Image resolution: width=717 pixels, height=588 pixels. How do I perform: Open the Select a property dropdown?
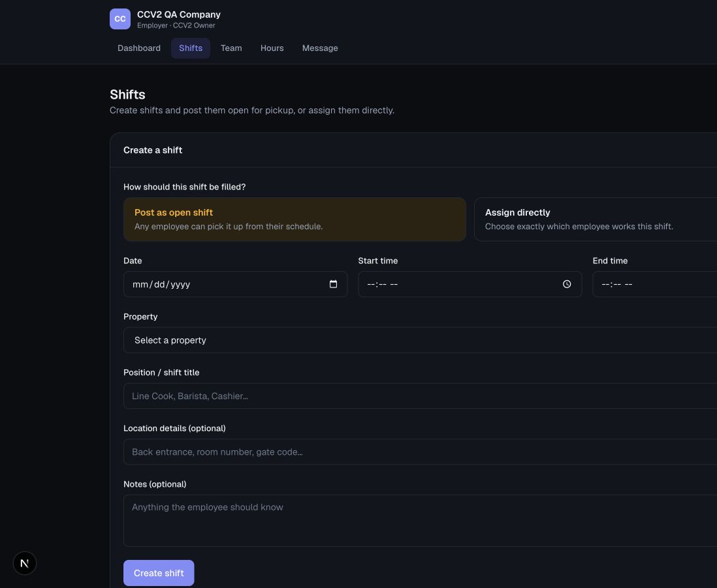[x=421, y=340]
